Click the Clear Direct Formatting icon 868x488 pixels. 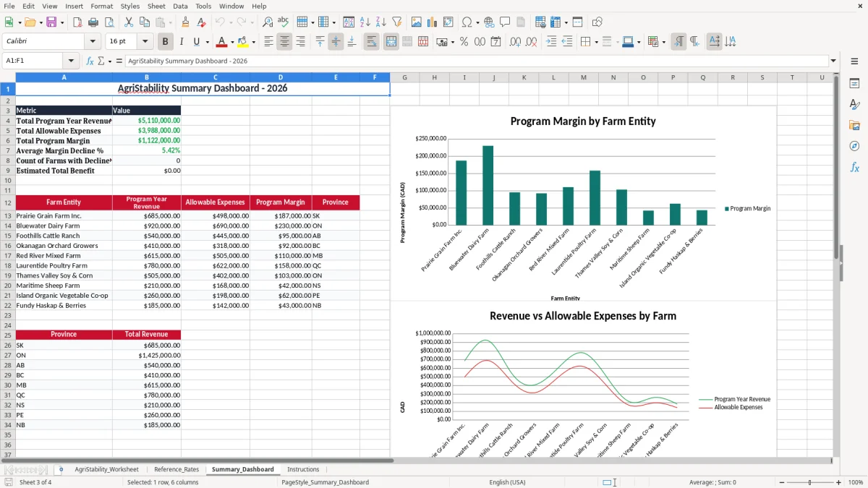tap(200, 22)
